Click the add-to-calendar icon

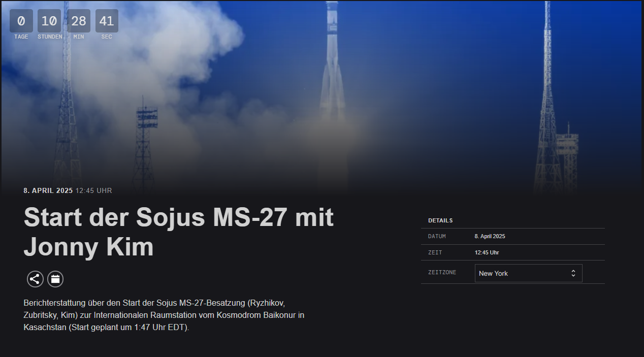click(55, 279)
